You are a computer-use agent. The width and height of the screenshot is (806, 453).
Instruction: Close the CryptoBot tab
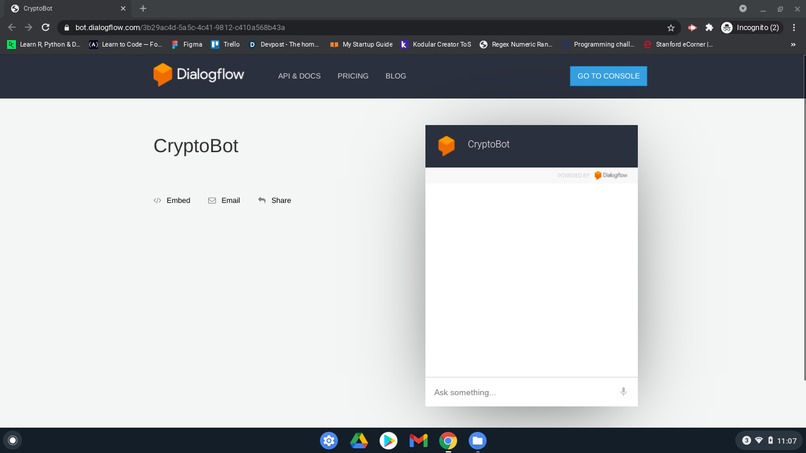click(x=123, y=8)
